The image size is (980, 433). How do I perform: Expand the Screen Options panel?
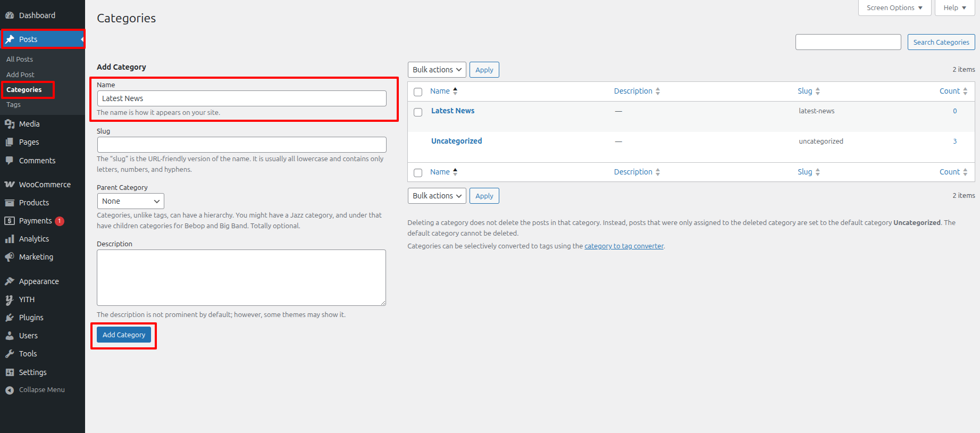tap(894, 8)
